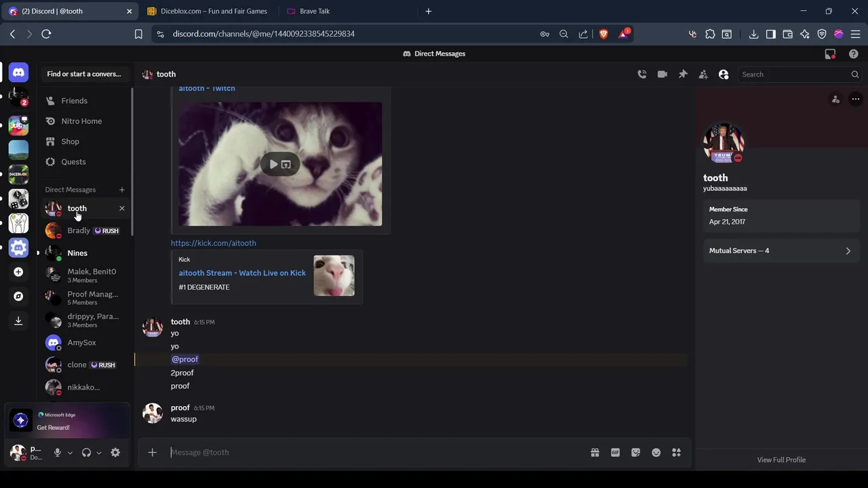868x488 pixels.
Task: Click Download Apps icon in server list
Action: [x=18, y=321]
